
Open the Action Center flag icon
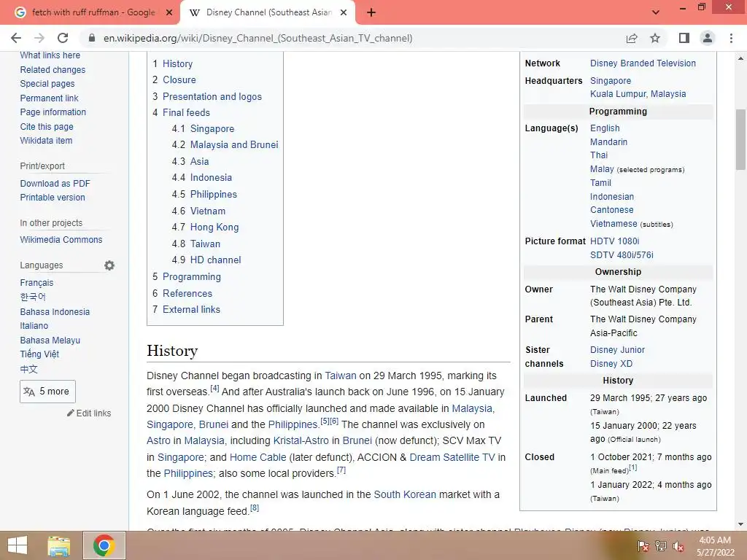[x=643, y=546]
